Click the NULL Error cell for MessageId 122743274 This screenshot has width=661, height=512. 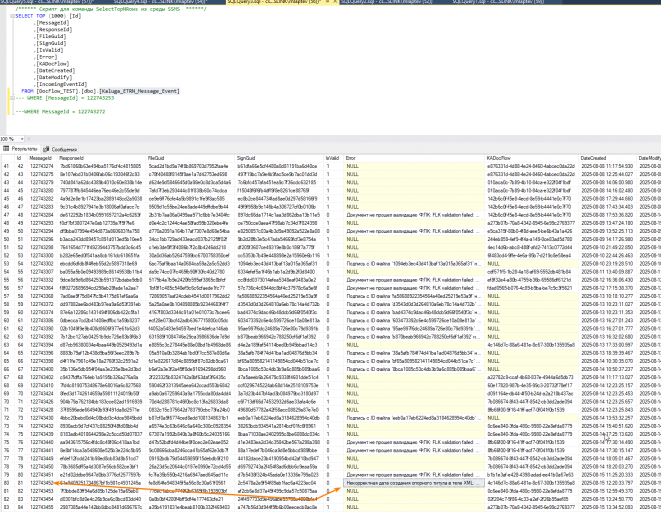point(414,166)
